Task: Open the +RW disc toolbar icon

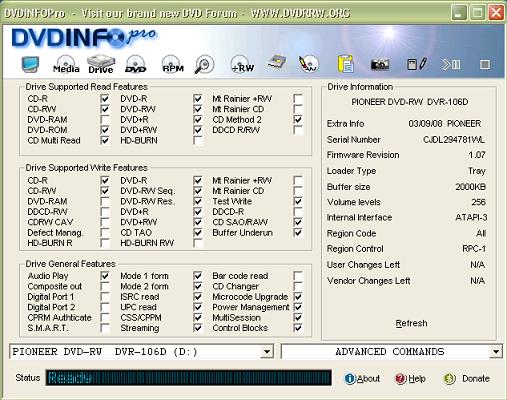Action: click(242, 64)
